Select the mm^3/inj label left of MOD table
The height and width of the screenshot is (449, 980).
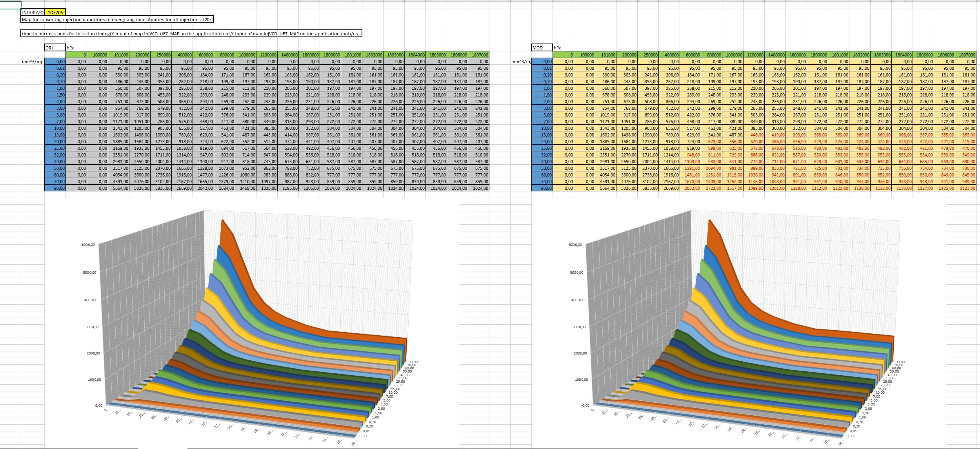pos(521,62)
